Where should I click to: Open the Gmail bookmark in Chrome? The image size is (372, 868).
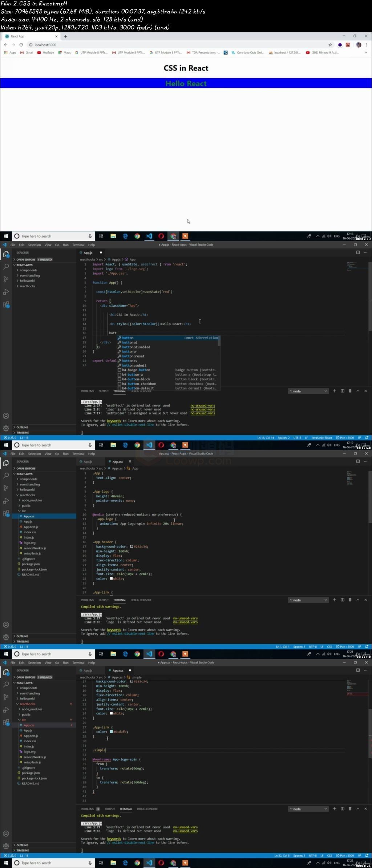(x=27, y=53)
